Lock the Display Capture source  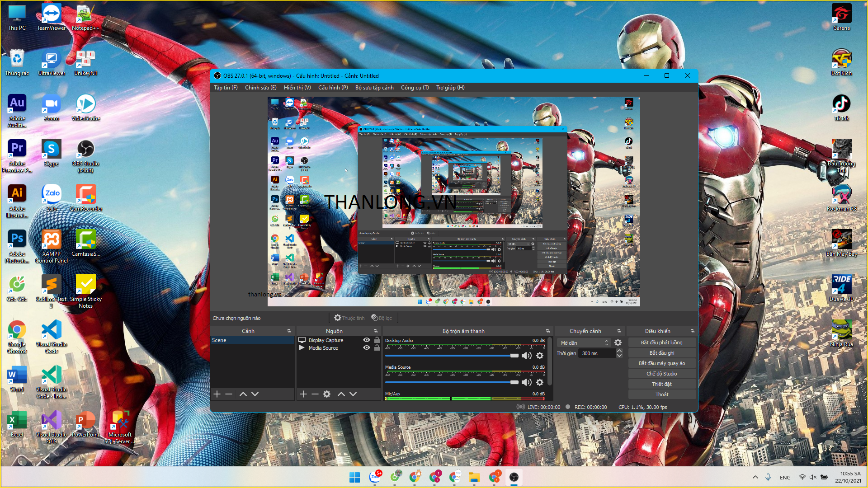(x=377, y=340)
